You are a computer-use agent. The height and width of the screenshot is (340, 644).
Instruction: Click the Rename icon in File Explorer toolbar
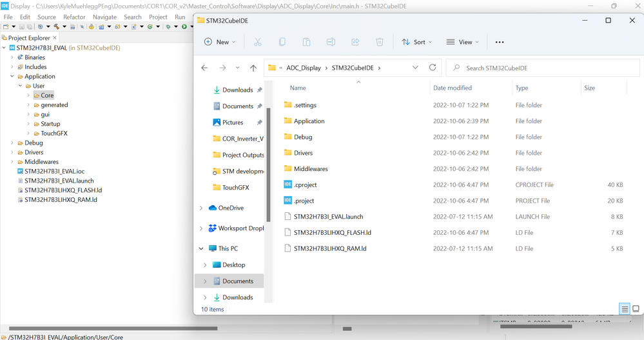pyautogui.click(x=331, y=42)
